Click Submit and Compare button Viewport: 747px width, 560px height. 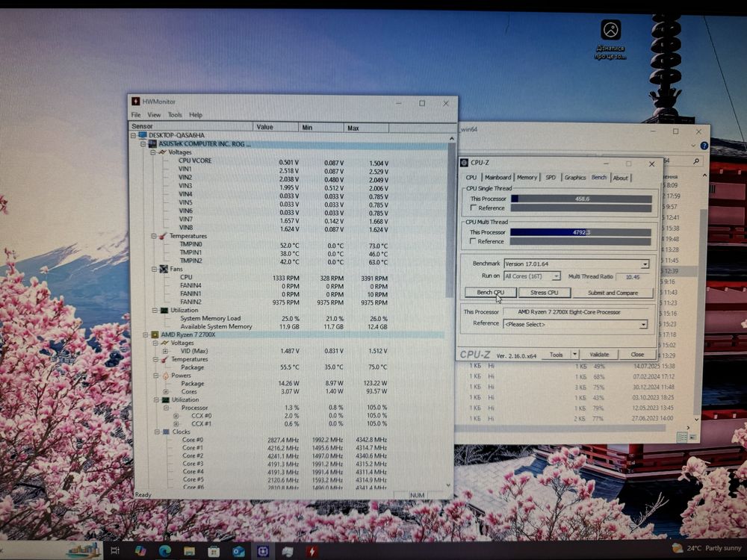pyautogui.click(x=613, y=293)
